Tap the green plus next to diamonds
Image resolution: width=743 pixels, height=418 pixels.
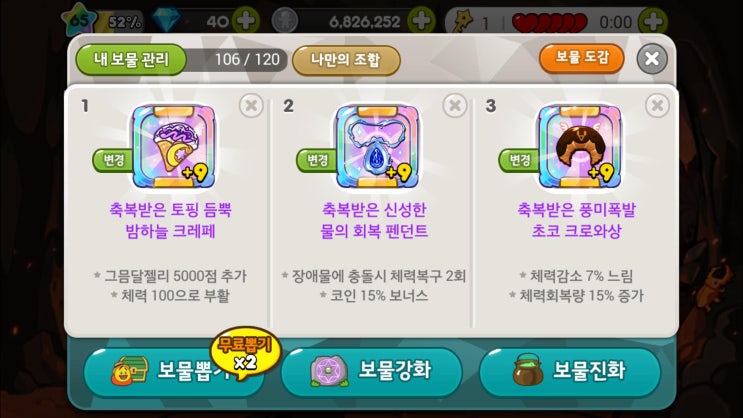click(x=246, y=21)
